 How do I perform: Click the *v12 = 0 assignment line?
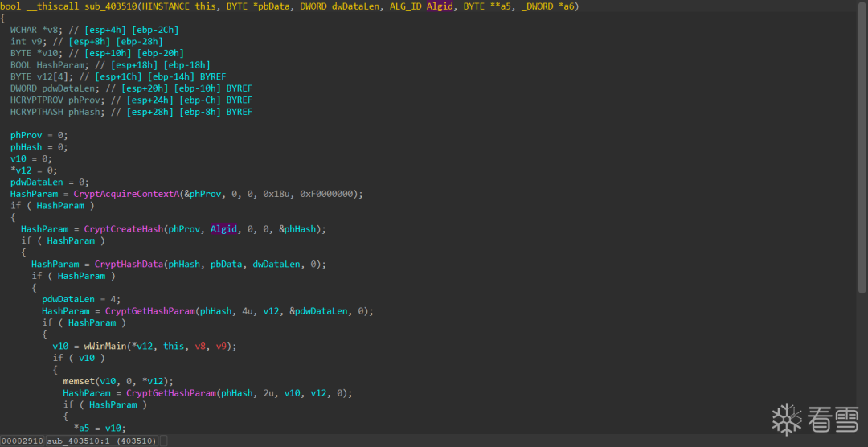pos(34,170)
